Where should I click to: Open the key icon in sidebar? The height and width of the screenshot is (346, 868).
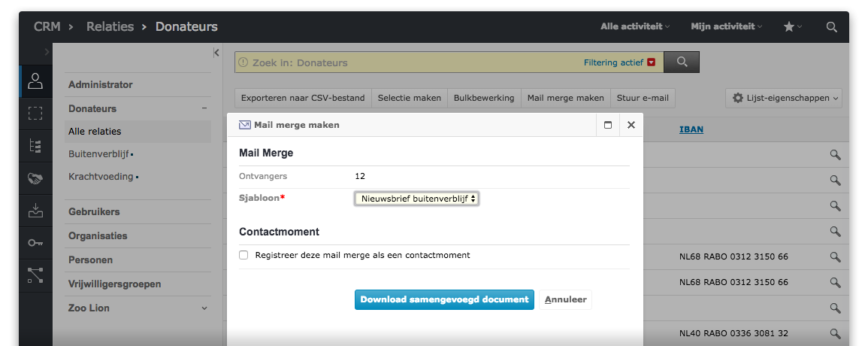(x=35, y=243)
